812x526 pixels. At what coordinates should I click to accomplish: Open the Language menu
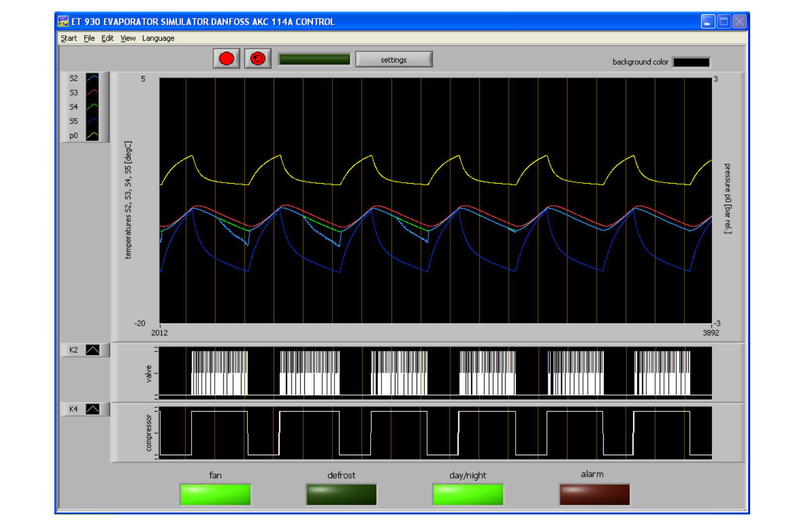pyautogui.click(x=158, y=38)
